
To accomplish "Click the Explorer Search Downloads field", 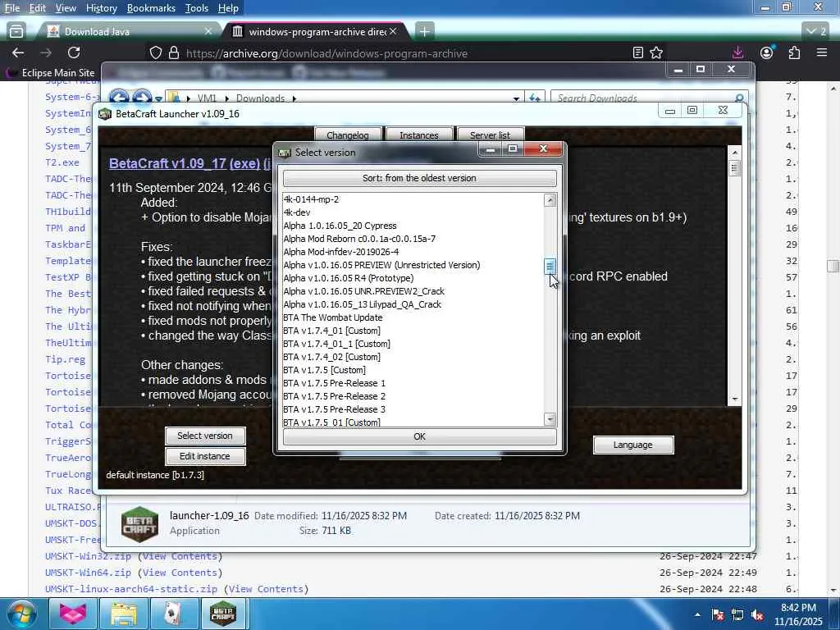I will pyautogui.click(x=648, y=98).
